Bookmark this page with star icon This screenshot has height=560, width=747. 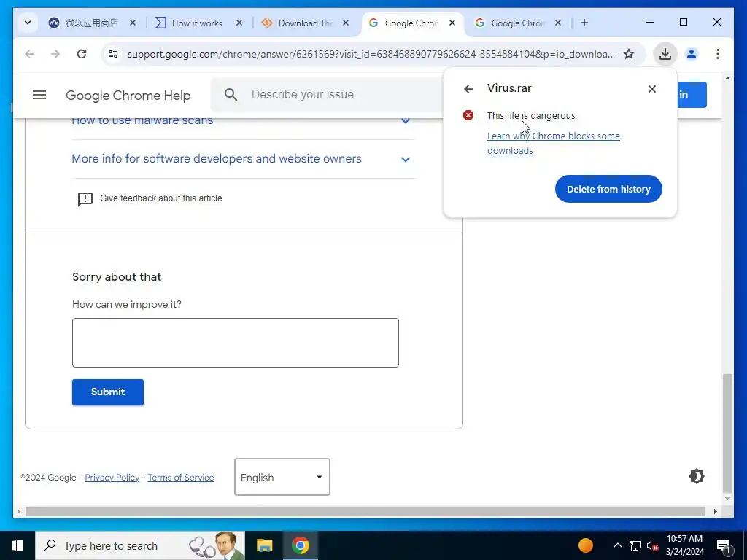[x=629, y=54]
